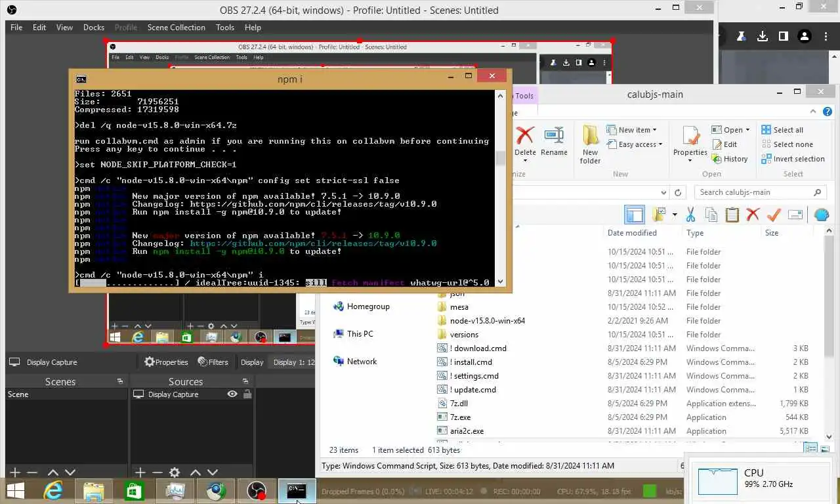Open Network in navigation pane
This screenshot has width=840, height=504.
[362, 362]
